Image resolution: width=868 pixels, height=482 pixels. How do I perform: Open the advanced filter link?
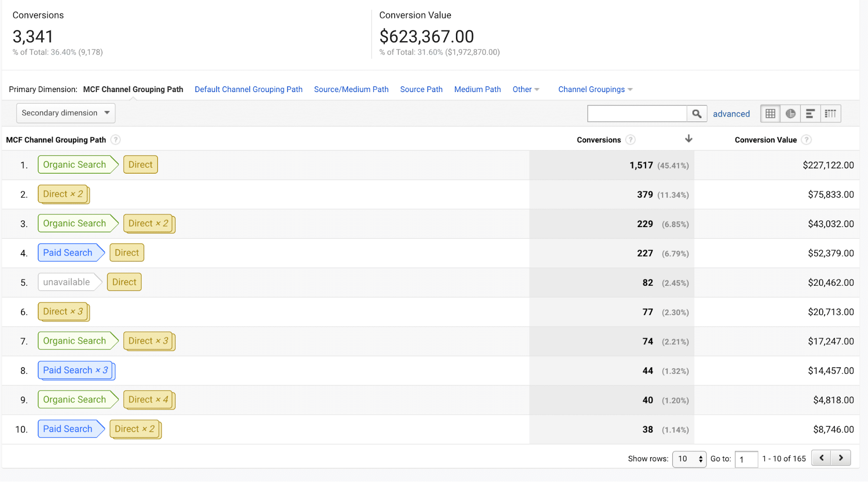tap(731, 113)
